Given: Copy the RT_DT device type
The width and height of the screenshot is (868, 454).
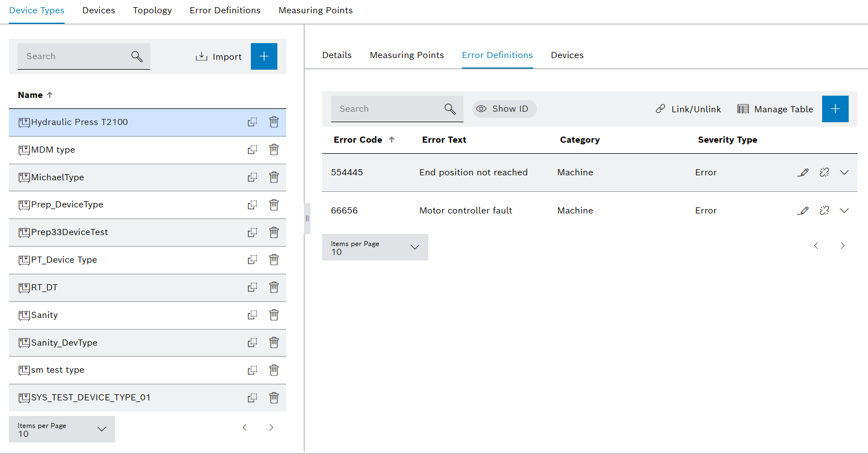Looking at the screenshot, I should click(252, 288).
